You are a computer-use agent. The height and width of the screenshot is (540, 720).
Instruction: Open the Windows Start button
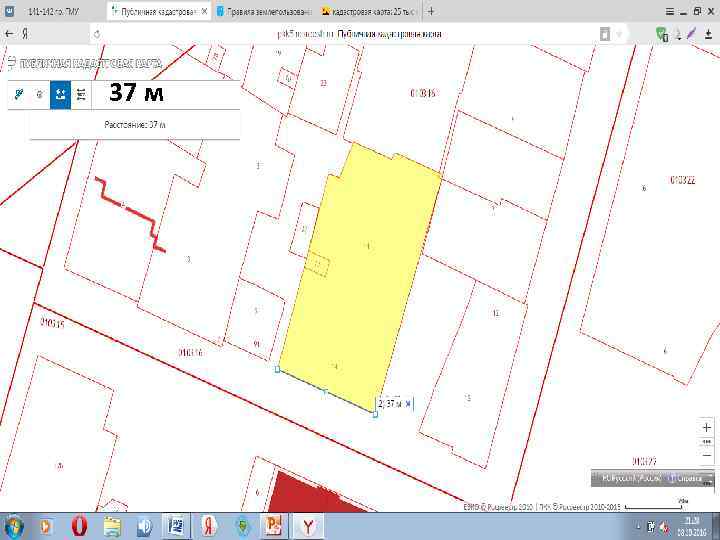pos(14,527)
